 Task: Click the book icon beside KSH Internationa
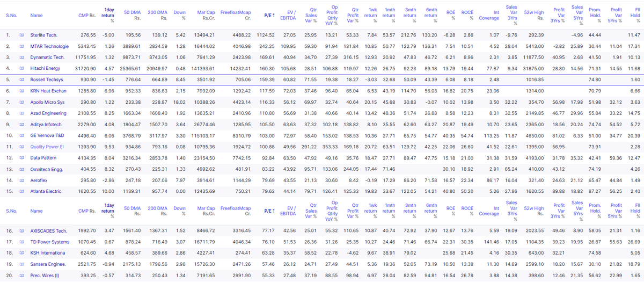pyautogui.click(x=22, y=252)
